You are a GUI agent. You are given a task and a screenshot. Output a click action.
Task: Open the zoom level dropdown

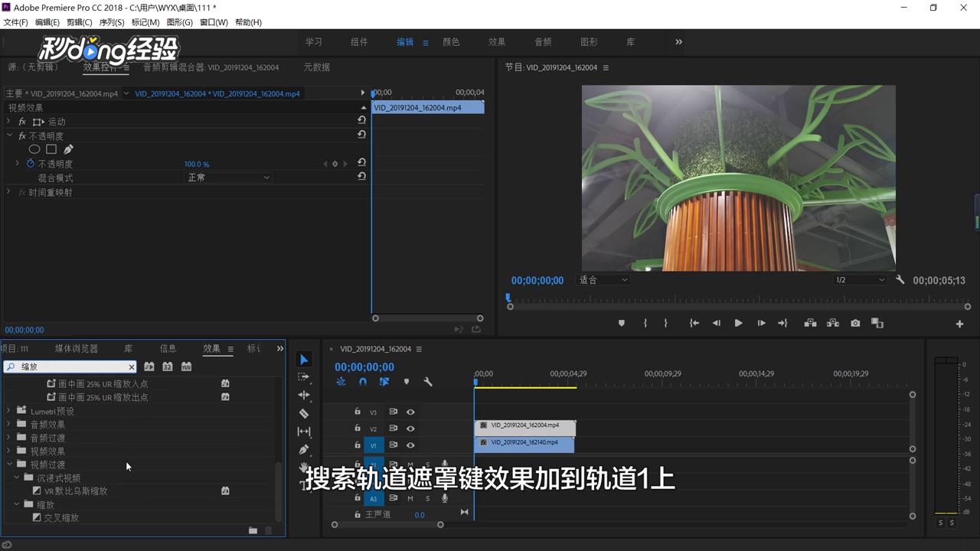click(603, 280)
